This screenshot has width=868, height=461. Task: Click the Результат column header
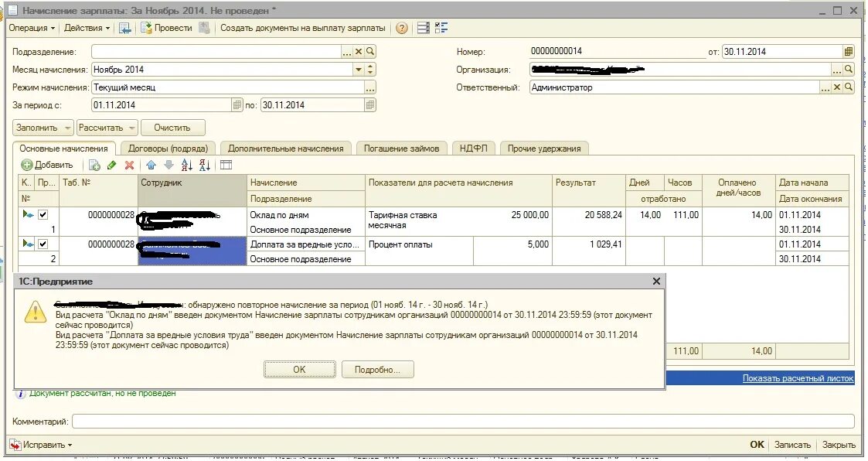click(588, 190)
